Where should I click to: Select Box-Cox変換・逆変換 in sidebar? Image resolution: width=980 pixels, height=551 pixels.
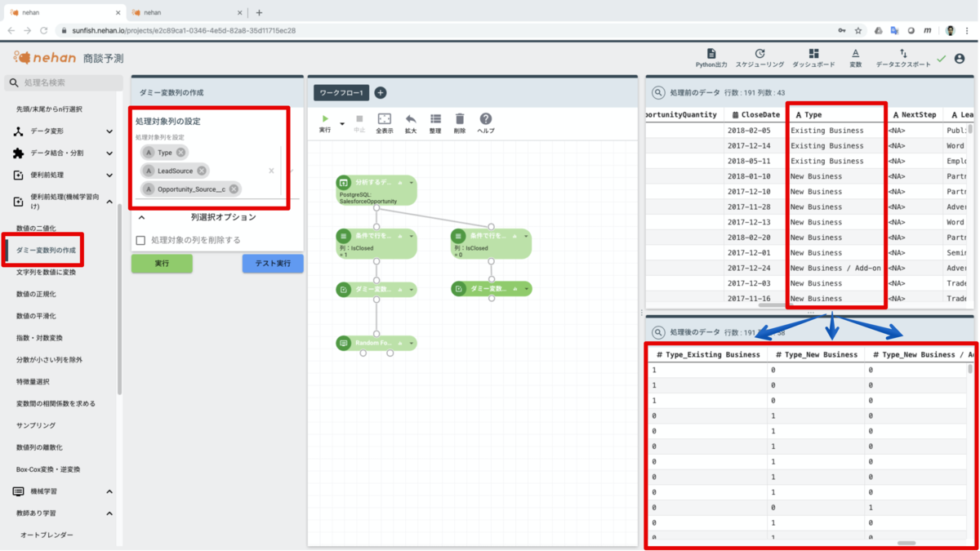coord(48,469)
